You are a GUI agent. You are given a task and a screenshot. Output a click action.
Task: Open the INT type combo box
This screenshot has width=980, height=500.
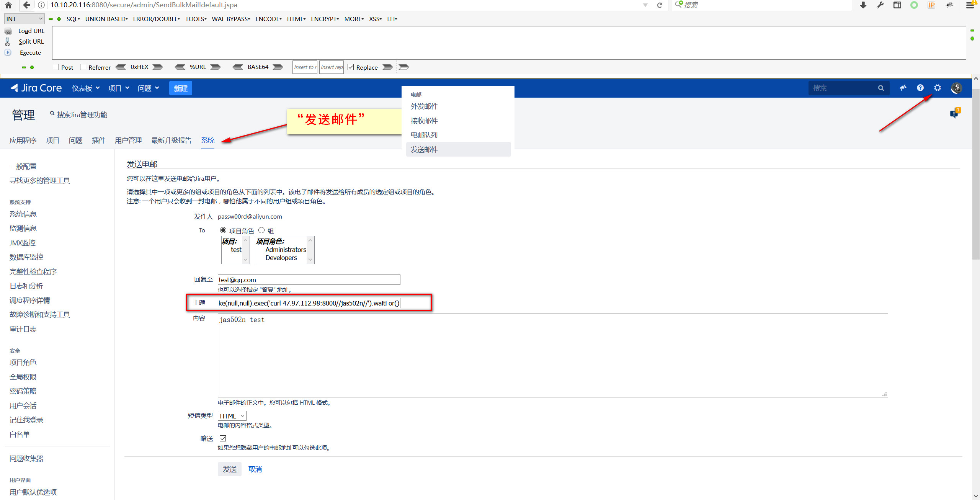point(24,19)
